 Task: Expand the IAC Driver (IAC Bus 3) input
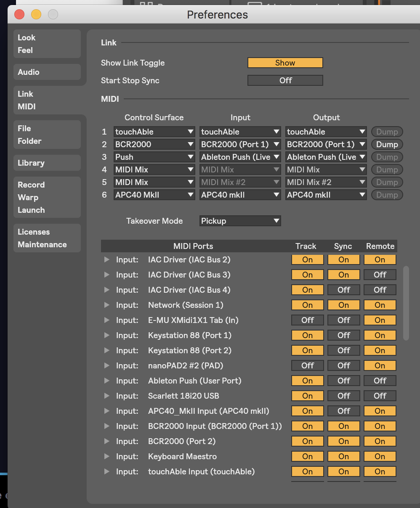click(107, 275)
